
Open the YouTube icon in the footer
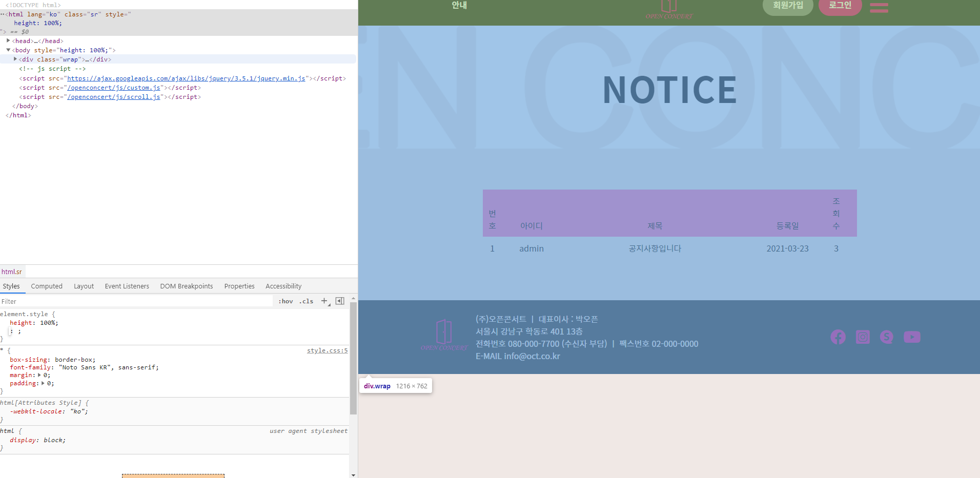[912, 337]
